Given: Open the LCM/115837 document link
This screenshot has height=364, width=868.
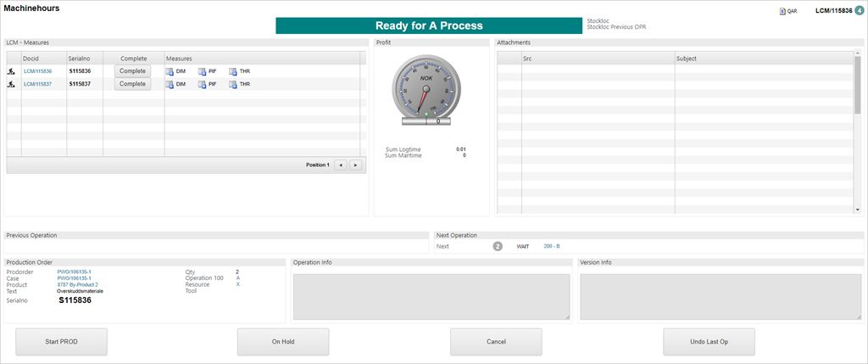Looking at the screenshot, I should tap(37, 85).
